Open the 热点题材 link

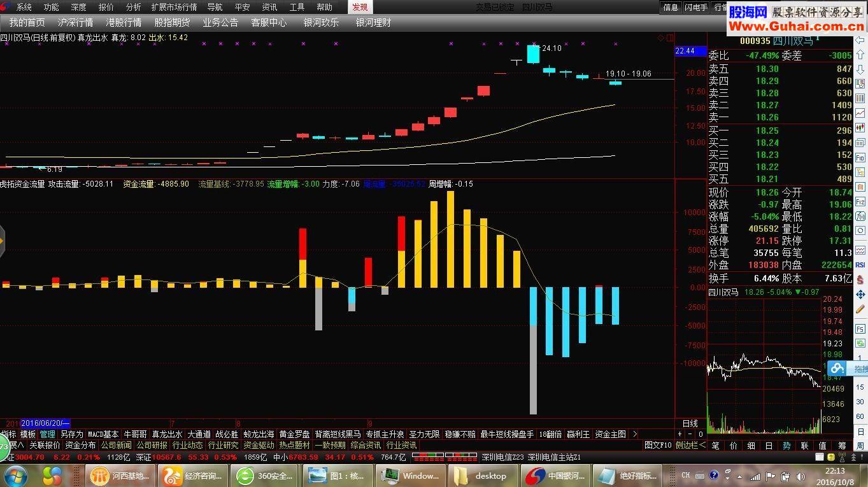point(294,445)
